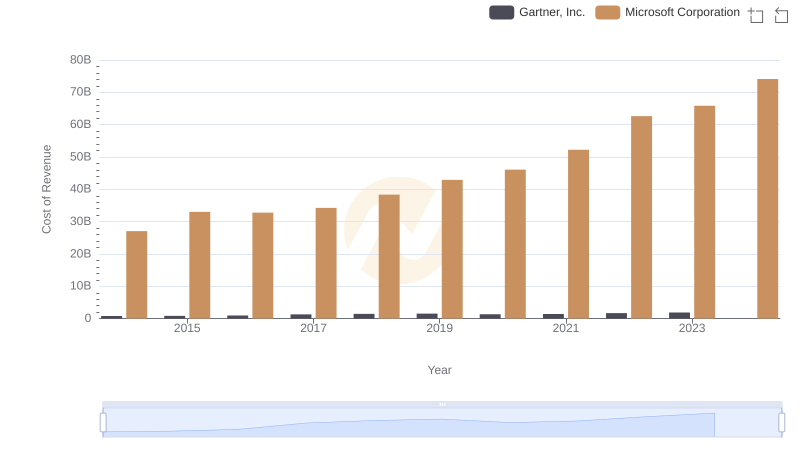Click the 80B y-axis label
The height and width of the screenshot is (461, 800).
81,60
